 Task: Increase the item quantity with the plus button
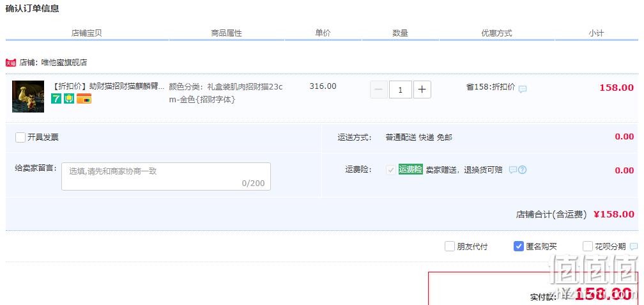422,90
